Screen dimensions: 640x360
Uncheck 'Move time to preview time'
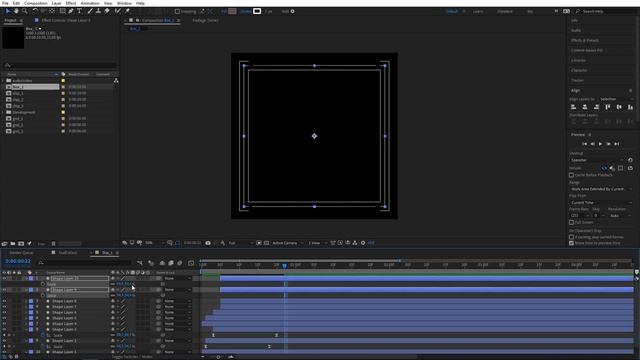tap(571, 243)
